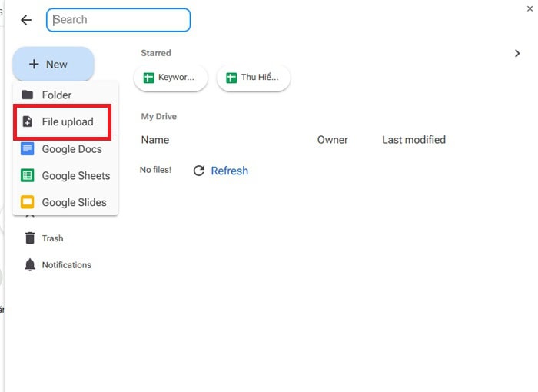Click the back arrow icon
The image size is (538, 392).
26,20
